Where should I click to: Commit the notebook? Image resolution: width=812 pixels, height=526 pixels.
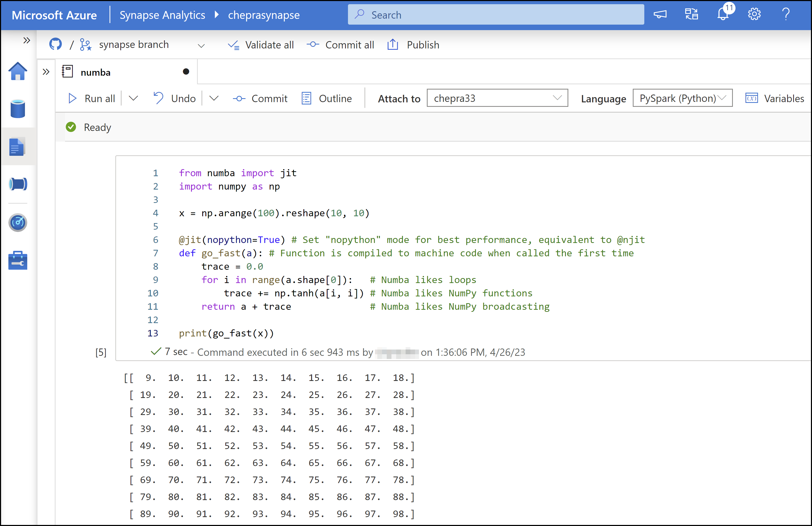260,98
